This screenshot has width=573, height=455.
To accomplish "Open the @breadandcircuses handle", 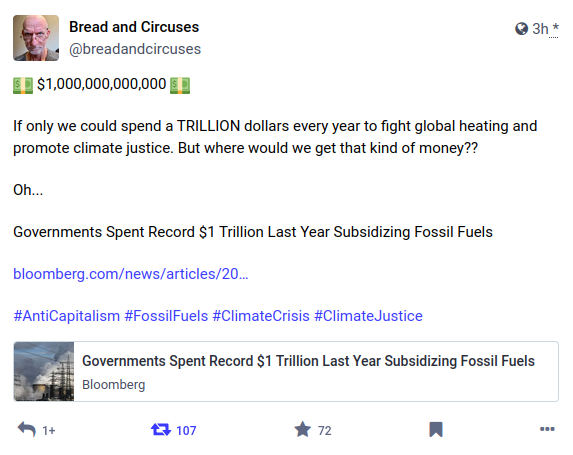I will pos(135,49).
